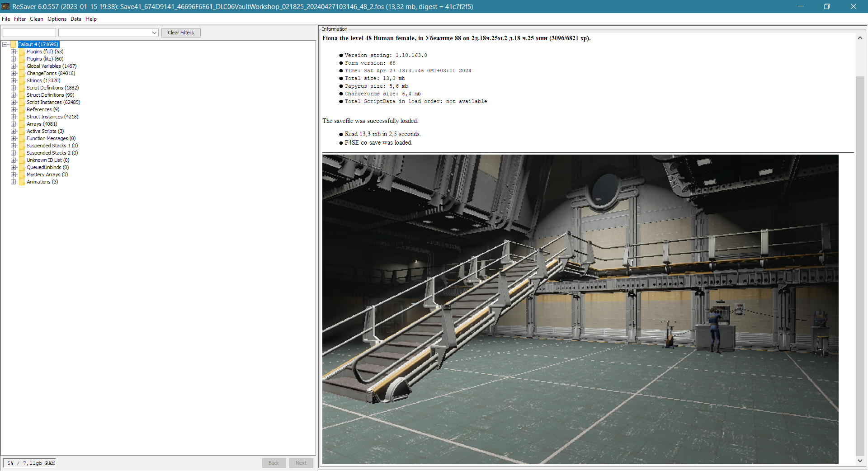Click the QueuedUnbinds folder icon
The height and width of the screenshot is (471, 868).
click(22, 167)
